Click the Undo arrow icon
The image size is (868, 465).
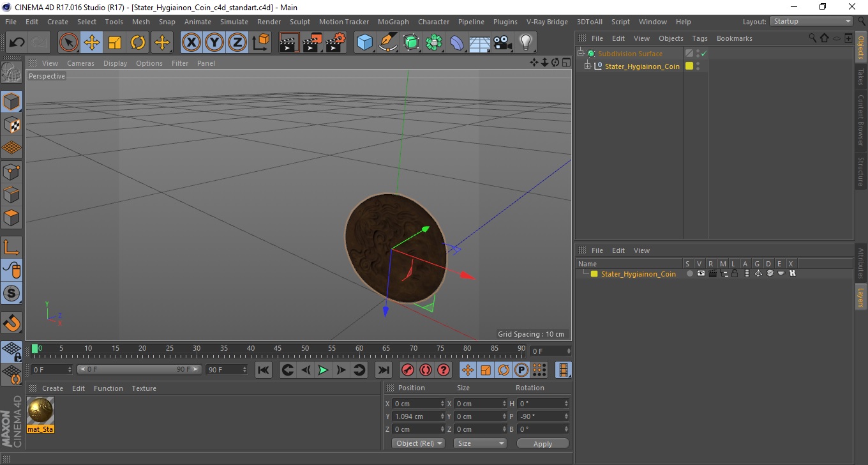click(17, 43)
